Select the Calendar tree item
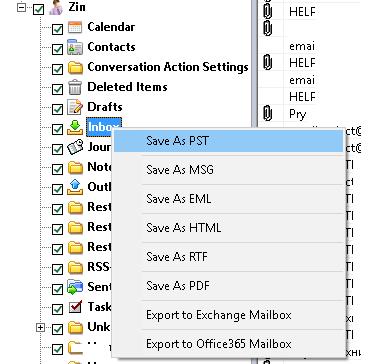This screenshot has width=384, height=364. point(111,27)
